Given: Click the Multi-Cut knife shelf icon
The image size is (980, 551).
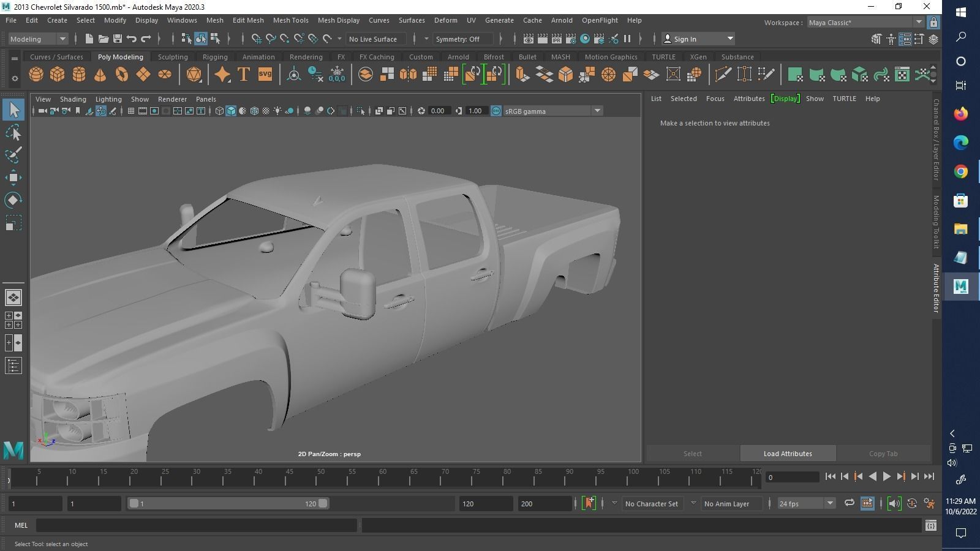Looking at the screenshot, I should pyautogui.click(x=723, y=75).
